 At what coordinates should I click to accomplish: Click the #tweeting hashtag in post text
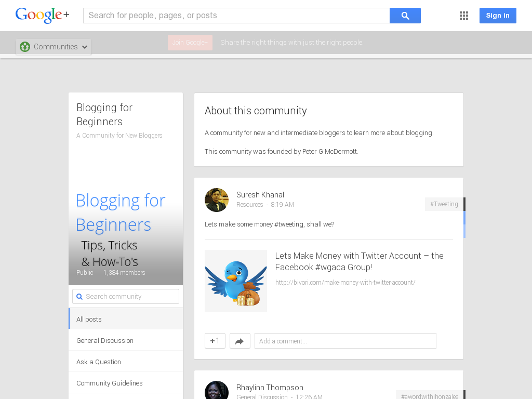point(289,224)
